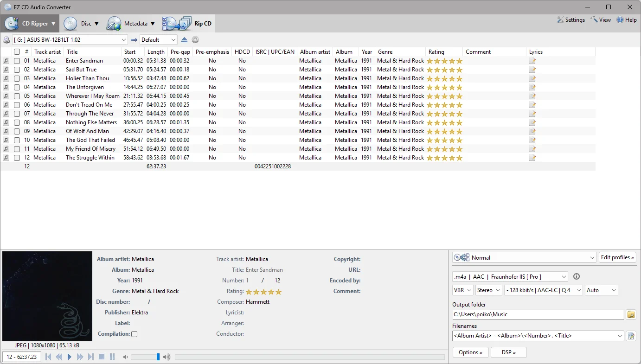Image resolution: width=641 pixels, height=364 pixels.
Task: Open the Disc menu
Action: [81, 23]
